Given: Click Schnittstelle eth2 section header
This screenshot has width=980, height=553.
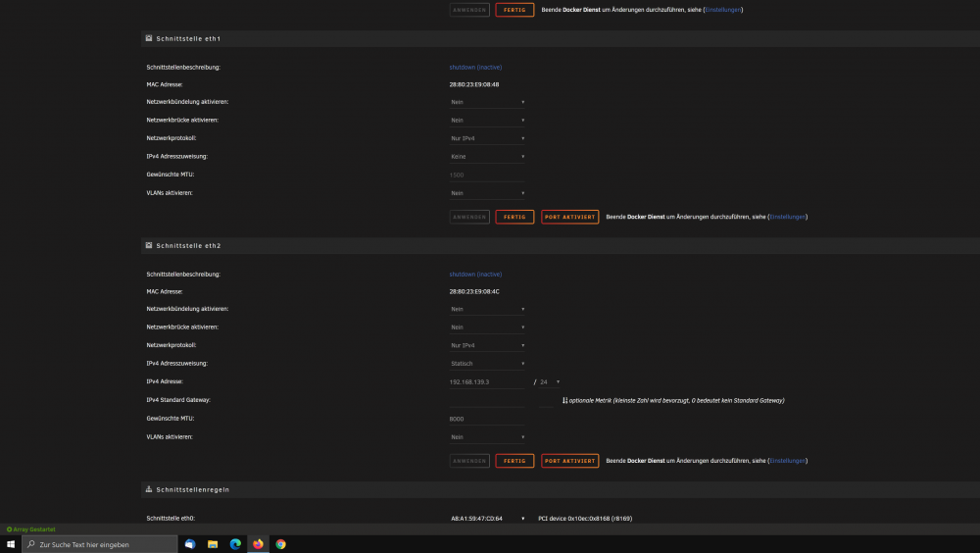Looking at the screenshot, I should [x=560, y=245].
